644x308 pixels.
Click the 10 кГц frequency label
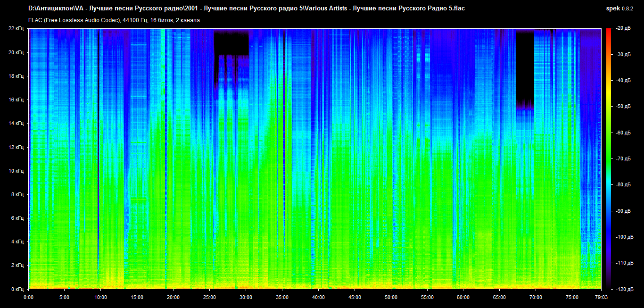click(x=16, y=170)
